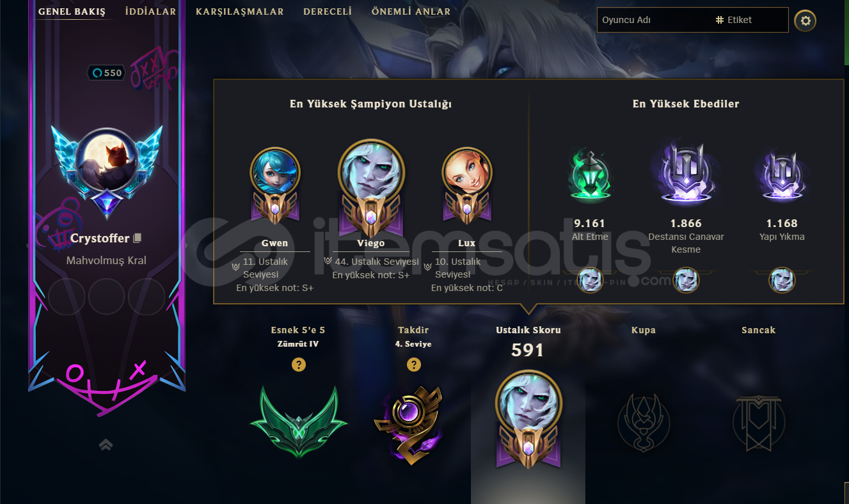Select the Zümrüt IV rank emblem
849x504 pixels.
298,421
